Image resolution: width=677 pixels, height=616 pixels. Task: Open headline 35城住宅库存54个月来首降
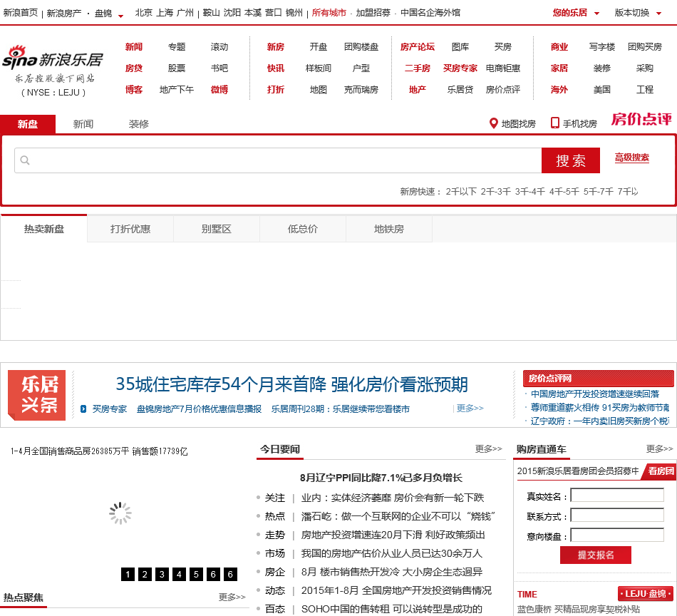coord(292,384)
